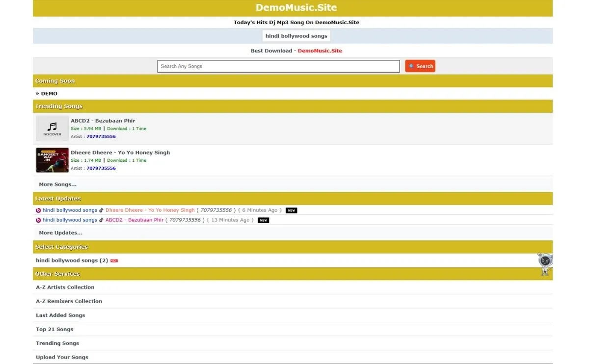The image size is (589, 364).
Task: Open the DemoMusic.Site red link
Action: point(320,51)
